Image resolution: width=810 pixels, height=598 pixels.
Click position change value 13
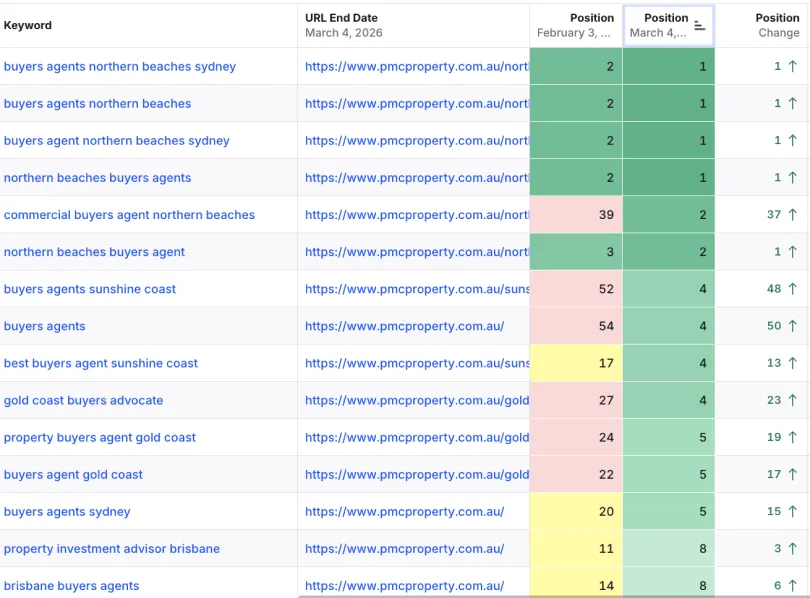pyautogui.click(x=774, y=364)
